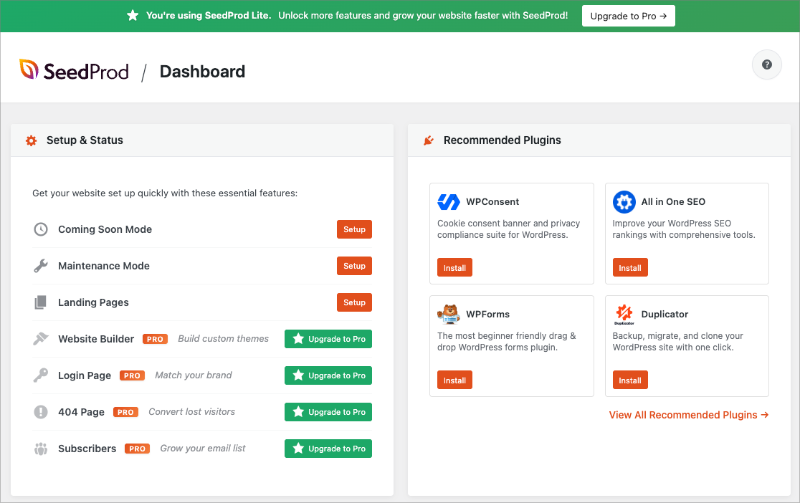
Task: Click the Login Page label
Action: 84,375
